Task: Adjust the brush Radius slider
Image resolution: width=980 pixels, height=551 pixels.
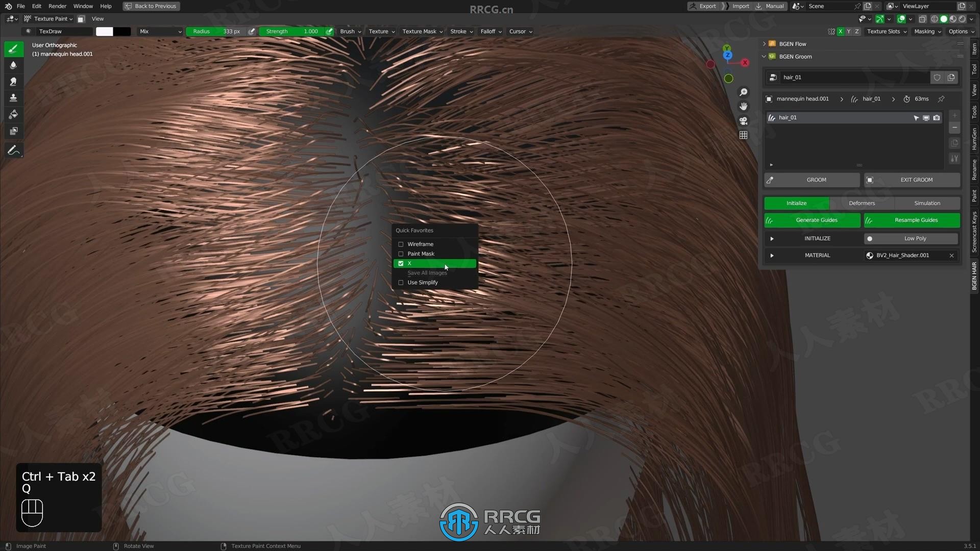Action: (x=216, y=32)
